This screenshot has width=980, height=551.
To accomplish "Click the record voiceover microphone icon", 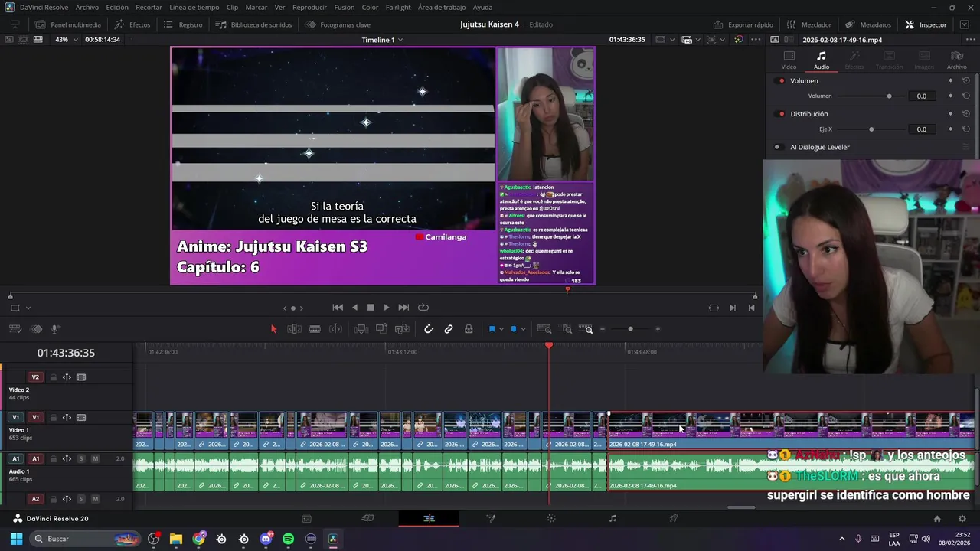I will [x=55, y=329].
